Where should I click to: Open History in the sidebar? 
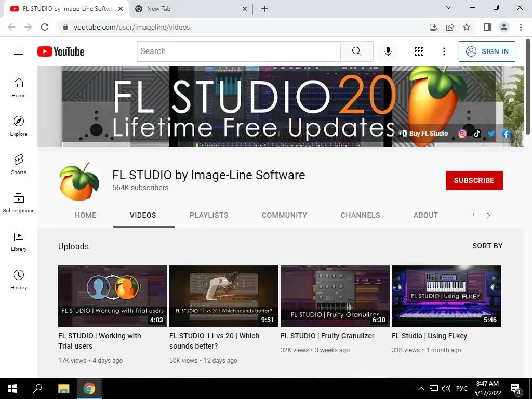click(19, 280)
